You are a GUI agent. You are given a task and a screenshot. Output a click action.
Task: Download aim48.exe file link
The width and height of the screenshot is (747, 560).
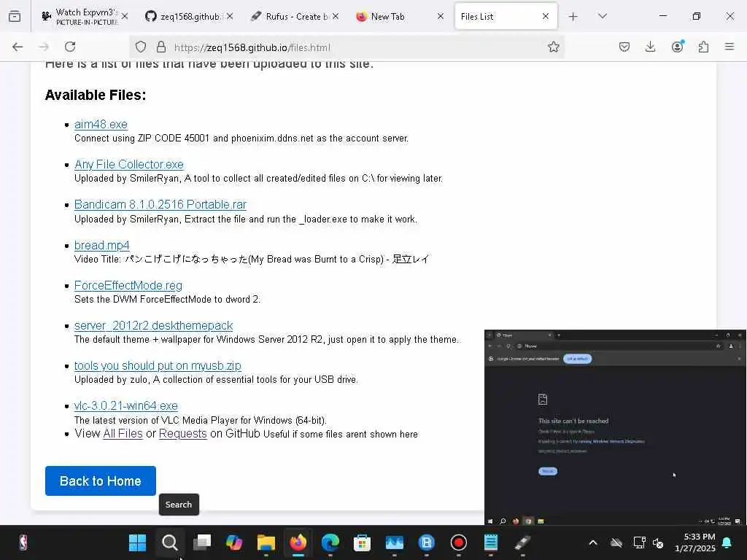pos(101,124)
